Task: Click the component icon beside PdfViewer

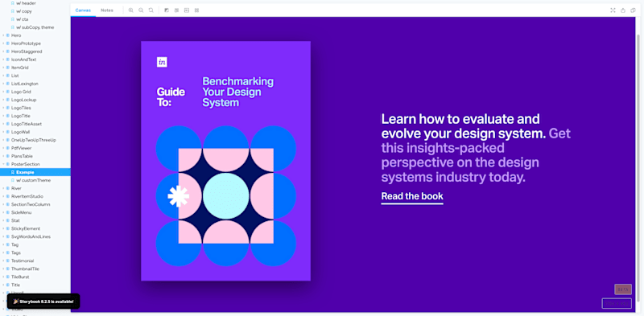Action: click(x=8, y=148)
